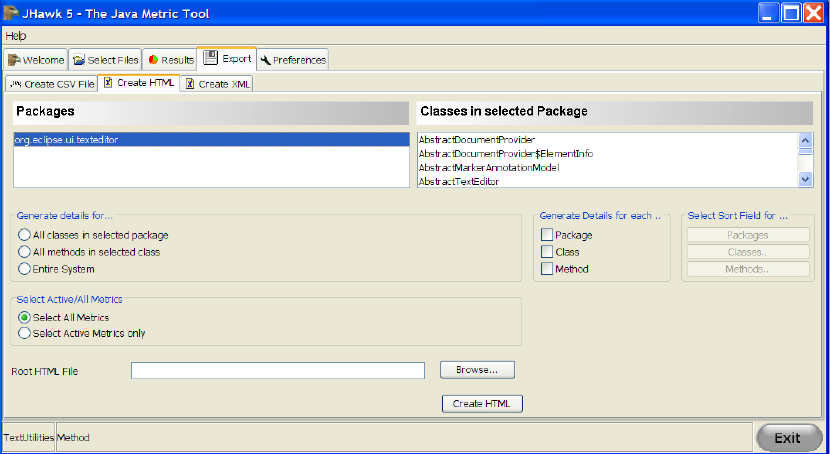
Task: Choose Select All Metrics option
Action: click(64, 317)
